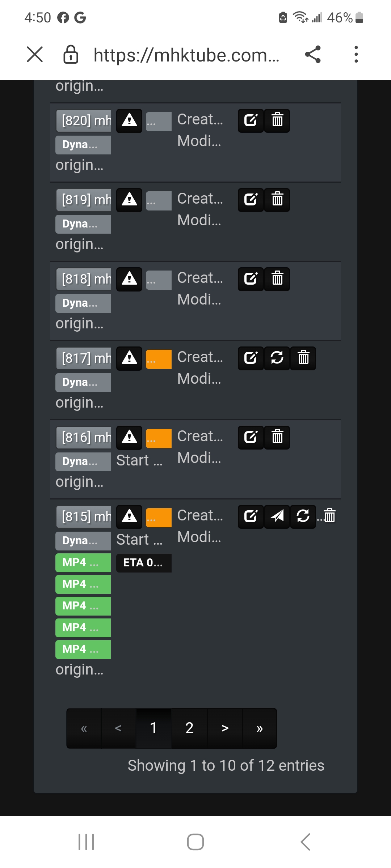Open the three-dot browser menu
Image resolution: width=391 pixels, height=868 pixels.
tap(356, 54)
